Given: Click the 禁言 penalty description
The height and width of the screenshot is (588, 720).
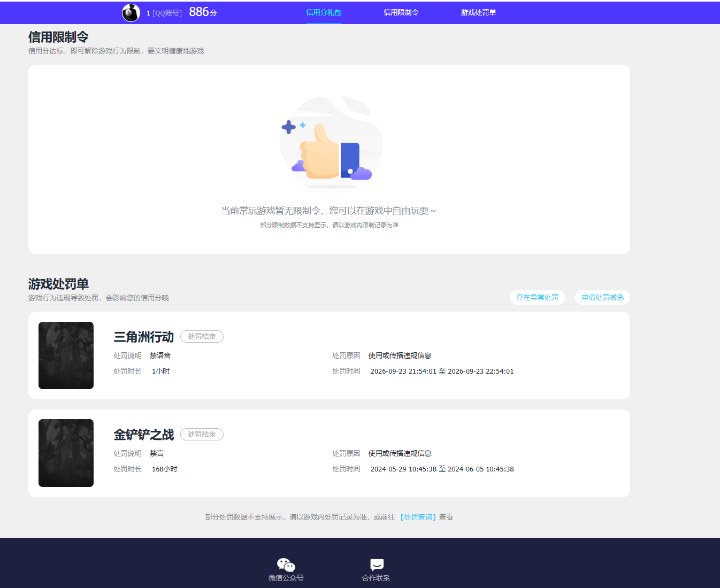Looking at the screenshot, I should coord(157,453).
